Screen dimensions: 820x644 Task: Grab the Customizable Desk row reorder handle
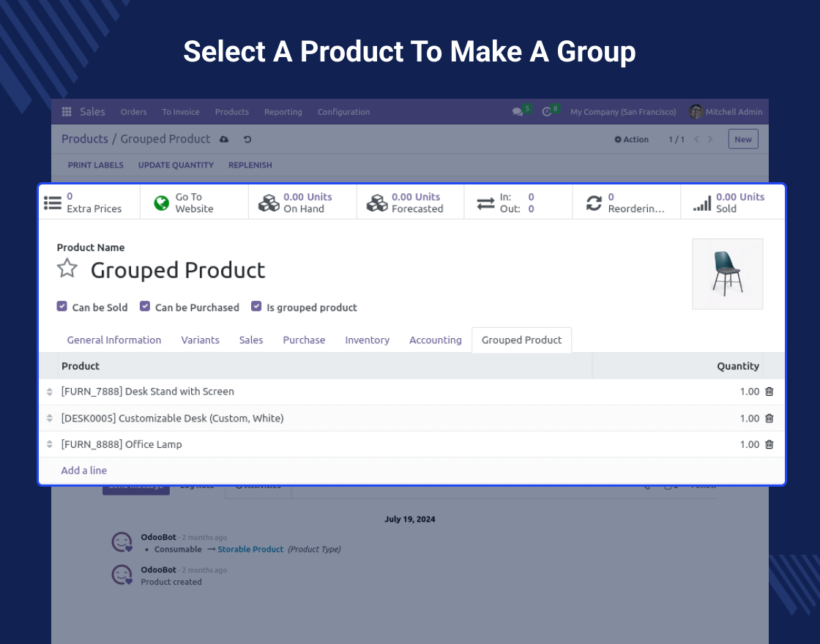[x=50, y=418]
